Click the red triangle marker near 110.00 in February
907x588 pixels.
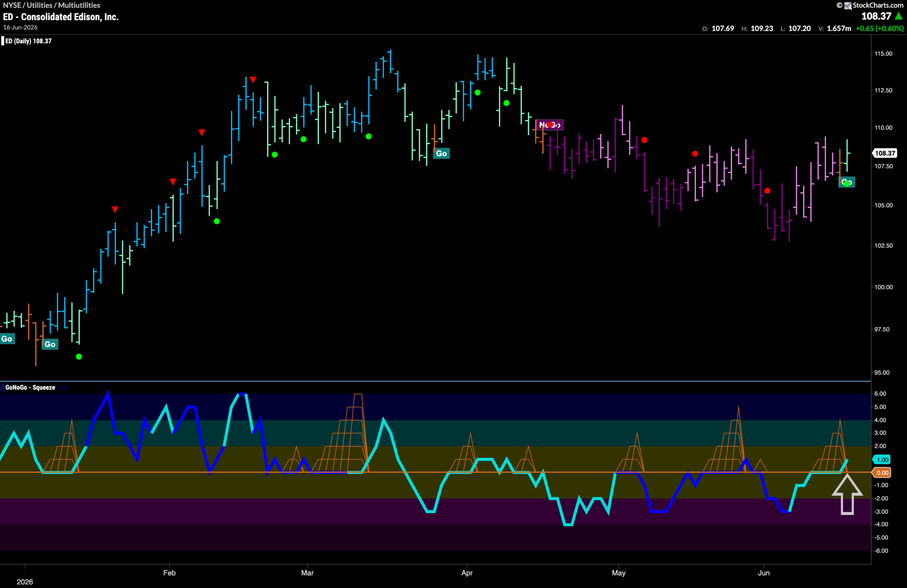202,132
